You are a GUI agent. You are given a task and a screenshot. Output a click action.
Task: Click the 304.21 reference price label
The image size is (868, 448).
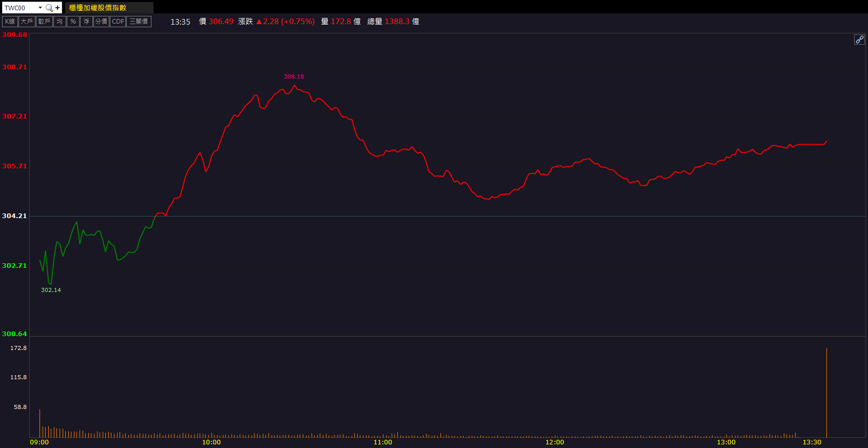coord(14,216)
